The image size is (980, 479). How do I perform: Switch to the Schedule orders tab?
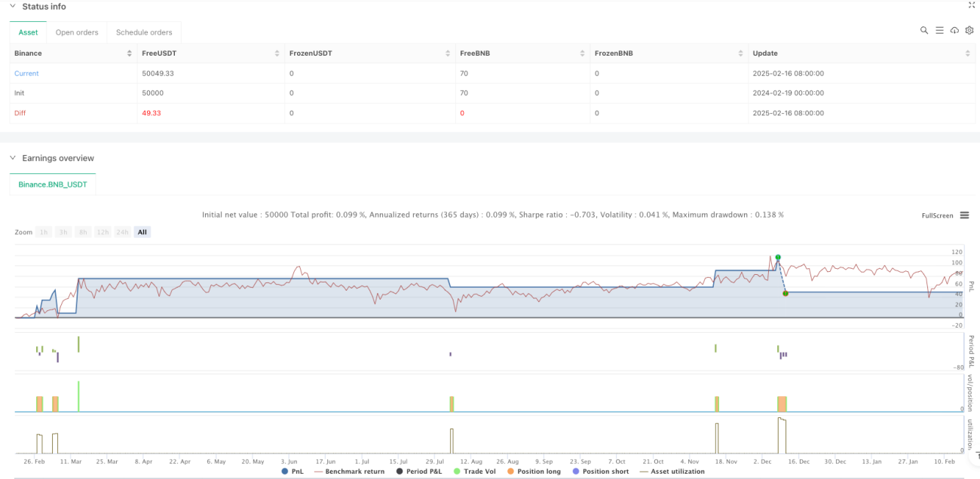tap(144, 32)
